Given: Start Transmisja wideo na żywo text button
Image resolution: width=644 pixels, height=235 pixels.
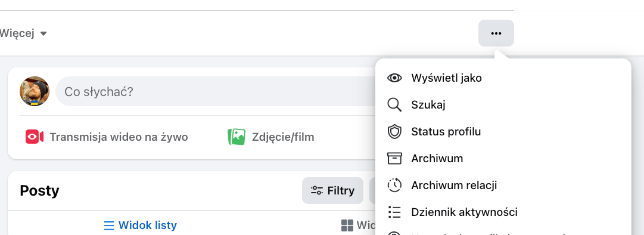Looking at the screenshot, I should 119,137.
